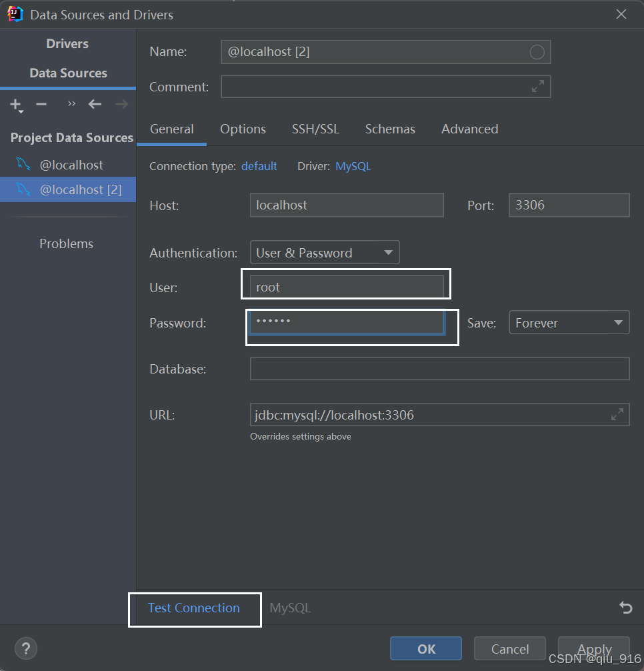The height and width of the screenshot is (671, 644).
Task: Expand the Comment field editor icon
Action: click(x=538, y=86)
